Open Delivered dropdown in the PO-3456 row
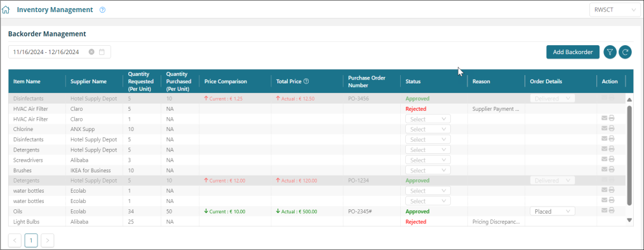The image size is (644, 250). [x=553, y=99]
